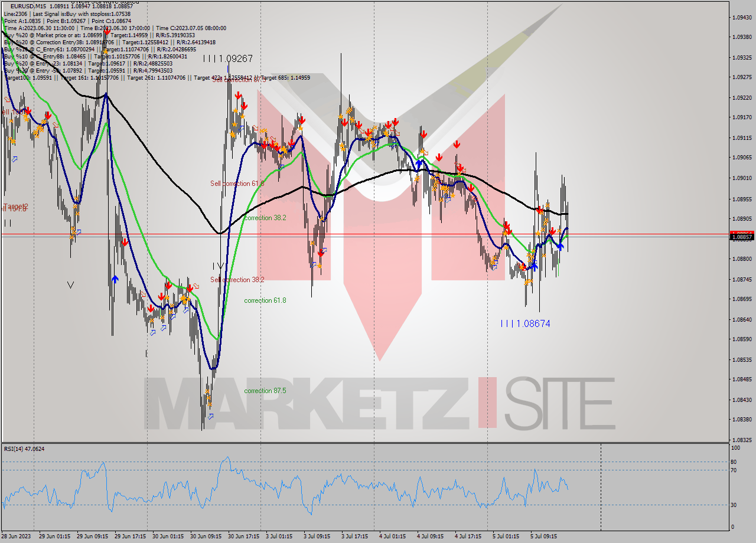Click the '4 Jul 01:15' time label
Viewport: 756px width, 543px height.
click(x=393, y=537)
